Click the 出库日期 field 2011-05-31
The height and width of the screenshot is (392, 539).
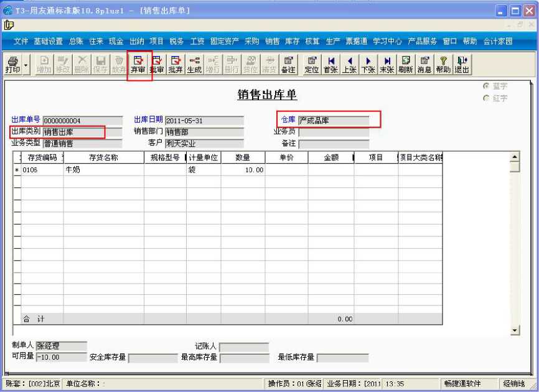pyautogui.click(x=204, y=121)
